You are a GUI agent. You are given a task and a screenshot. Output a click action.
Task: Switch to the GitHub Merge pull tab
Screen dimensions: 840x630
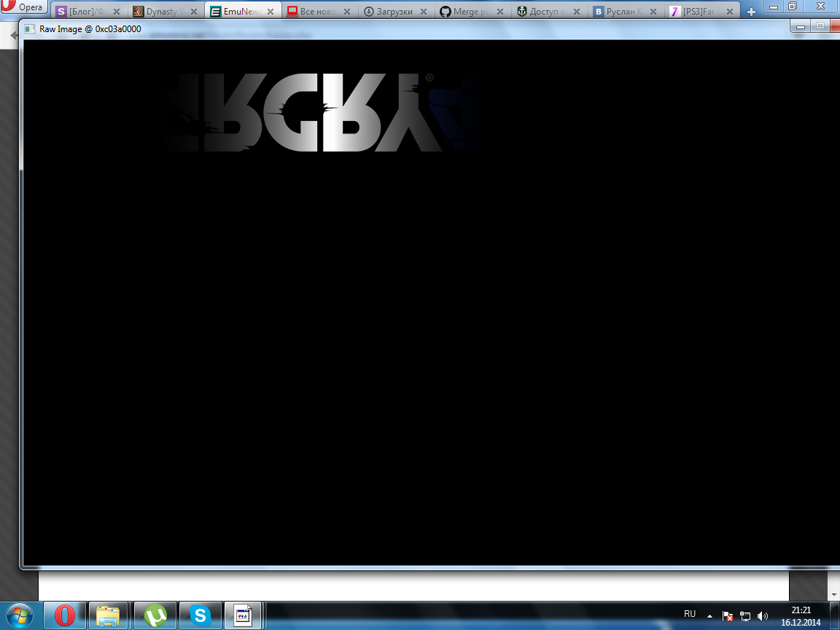pos(467,12)
